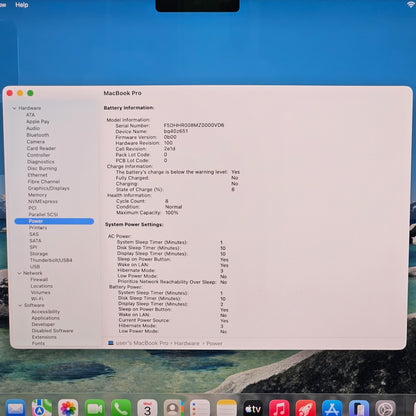
Task: Click the Wi-Fi status menu bar icon
Action: tap(411, 4)
